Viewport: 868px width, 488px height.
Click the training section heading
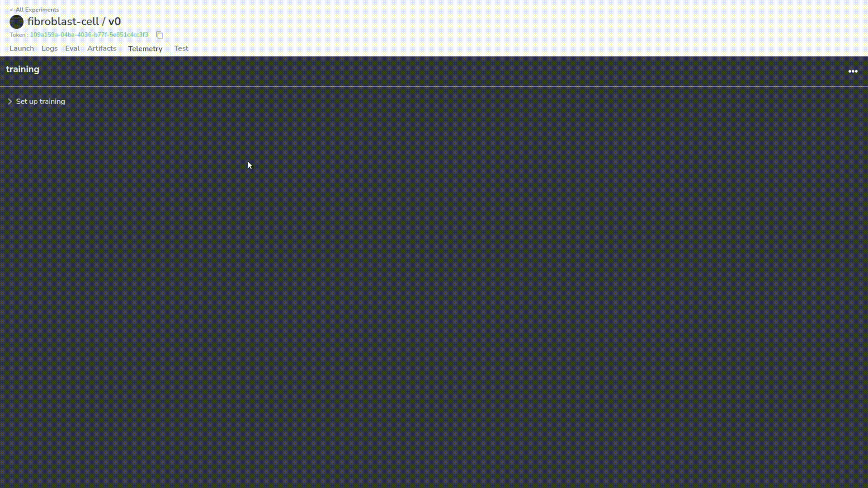23,70
